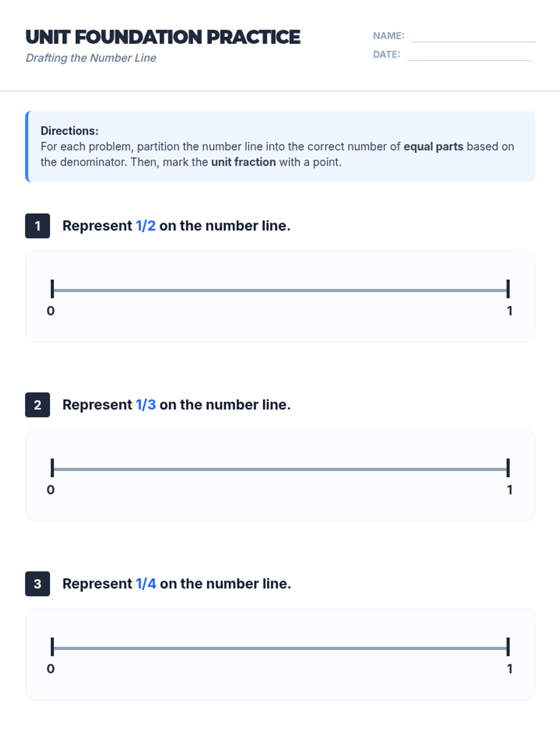Click the blue 1/2 fraction text

pyautogui.click(x=146, y=226)
